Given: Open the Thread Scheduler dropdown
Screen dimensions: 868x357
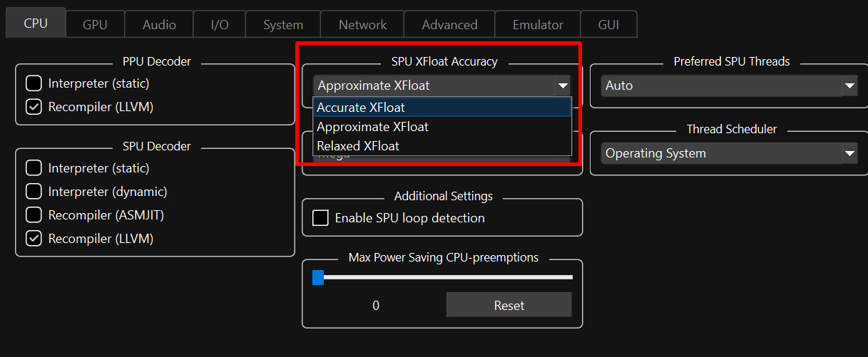Looking at the screenshot, I should click(729, 153).
